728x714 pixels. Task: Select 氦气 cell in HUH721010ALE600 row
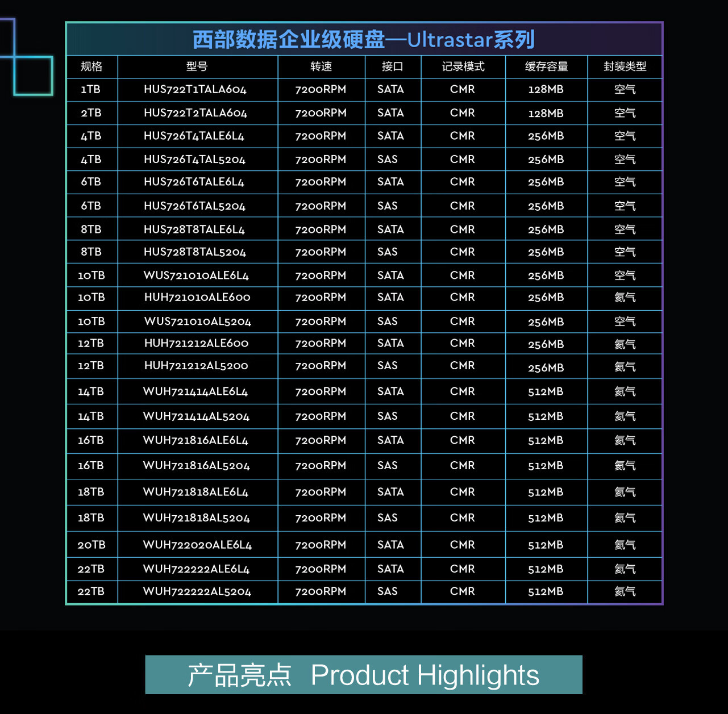click(625, 297)
